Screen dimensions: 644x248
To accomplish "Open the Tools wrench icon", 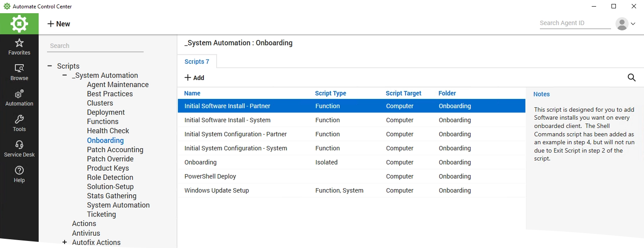I will pos(19,120).
